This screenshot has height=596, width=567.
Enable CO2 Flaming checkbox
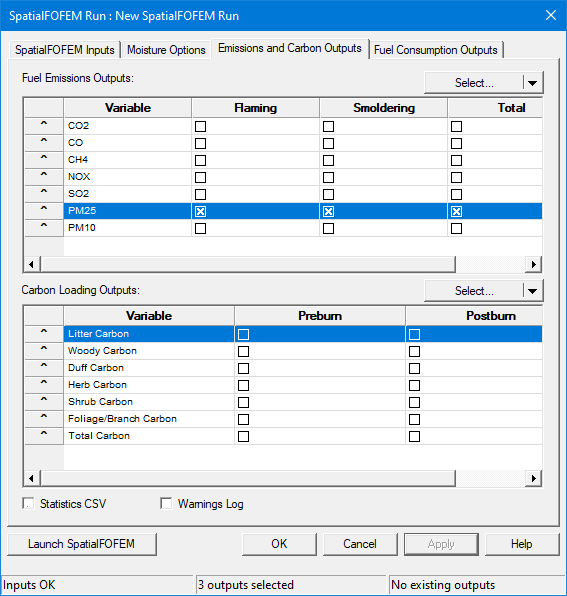point(200,126)
